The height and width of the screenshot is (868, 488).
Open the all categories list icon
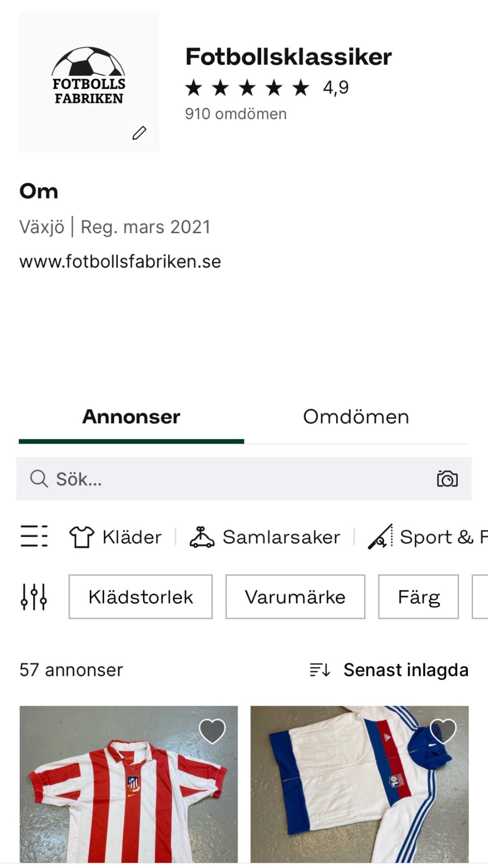34,537
